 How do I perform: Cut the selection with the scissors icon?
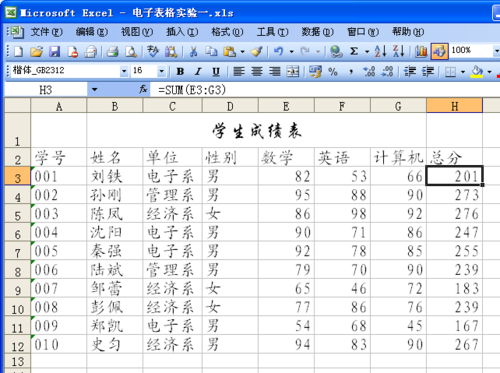(x=193, y=52)
